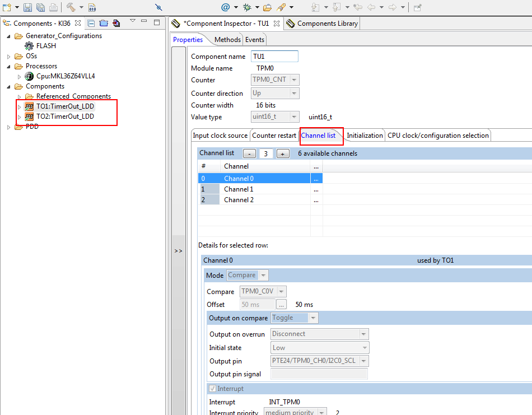Click the blue folder icon in Components view
Screen dimensions: 532x415
click(104, 23)
